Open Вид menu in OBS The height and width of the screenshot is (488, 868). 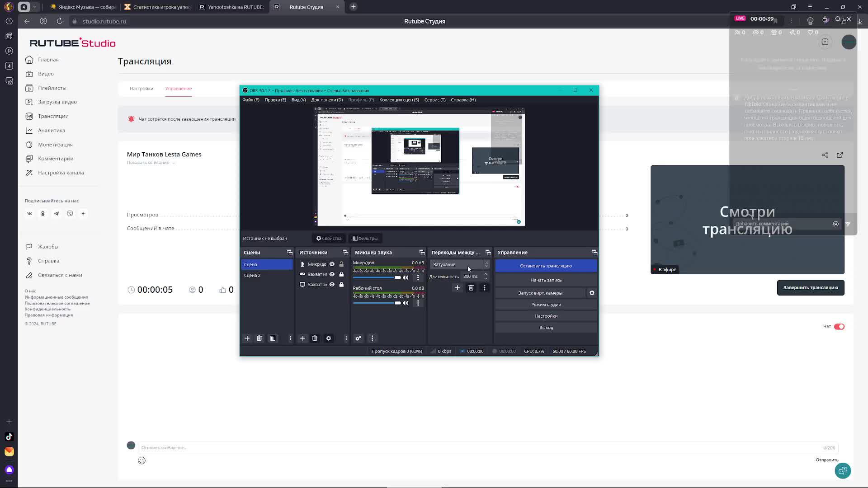(298, 100)
